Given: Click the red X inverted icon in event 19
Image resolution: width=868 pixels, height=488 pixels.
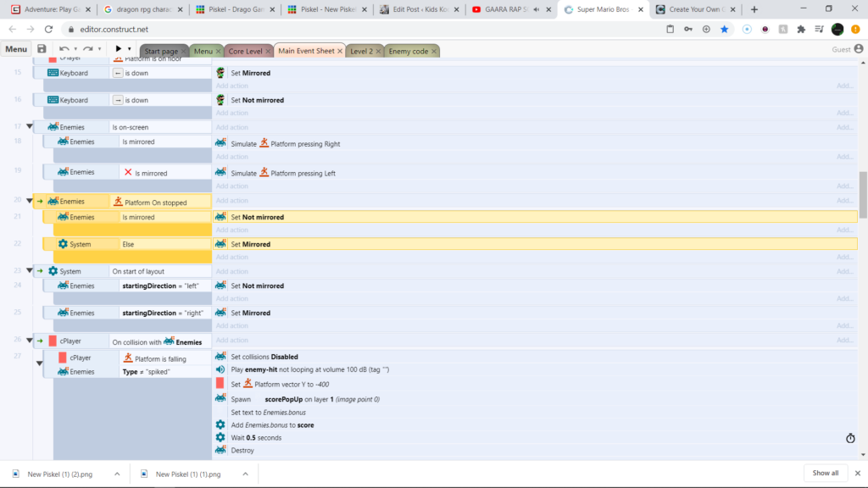Looking at the screenshot, I should point(128,172).
